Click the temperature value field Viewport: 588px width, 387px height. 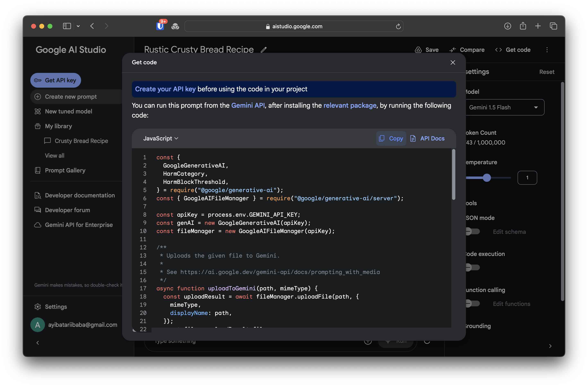(x=527, y=178)
